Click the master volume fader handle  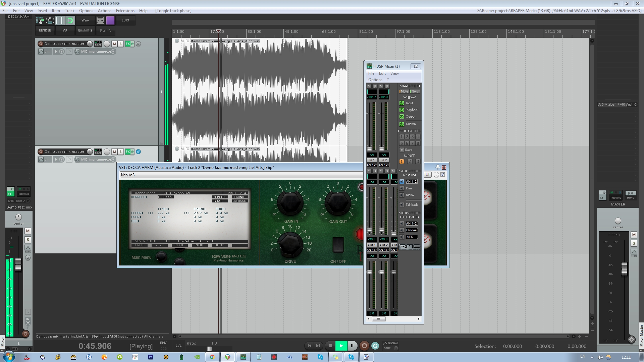tap(624, 269)
